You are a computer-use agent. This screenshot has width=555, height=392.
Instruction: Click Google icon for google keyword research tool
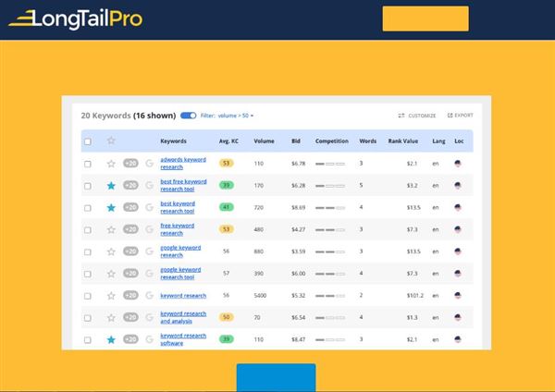[x=149, y=273]
